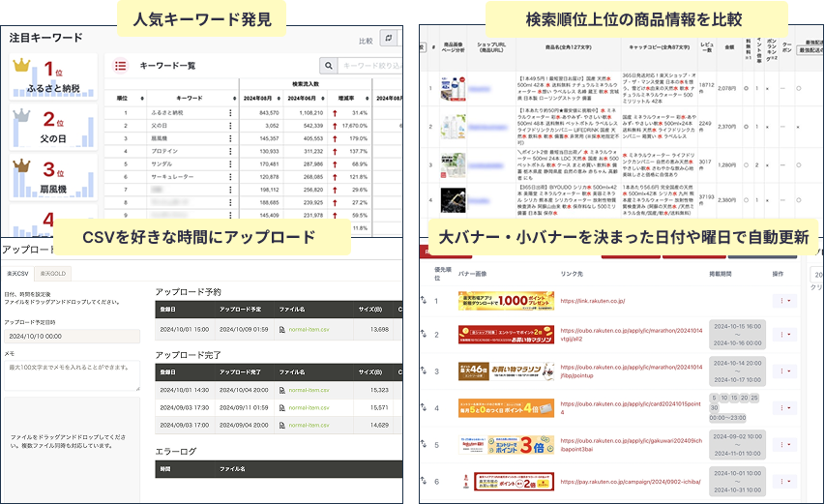
Task: Click the reorder arrows for priority 4 banner
Action: (424, 407)
